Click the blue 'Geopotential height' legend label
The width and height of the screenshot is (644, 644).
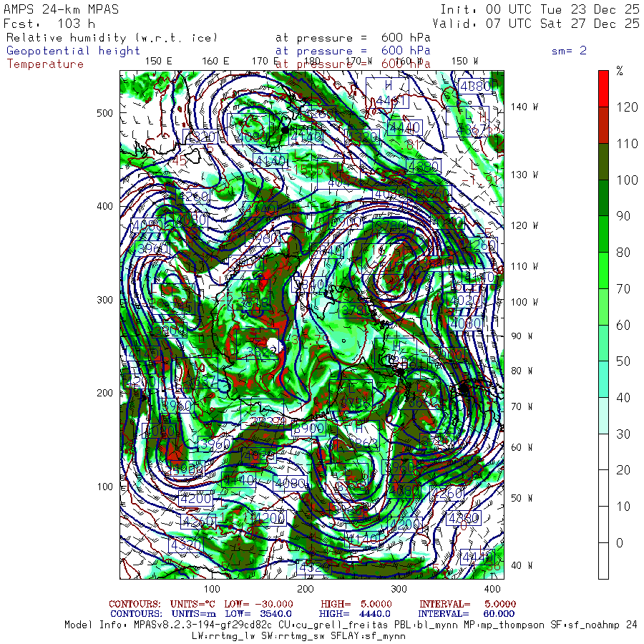[x=74, y=51]
